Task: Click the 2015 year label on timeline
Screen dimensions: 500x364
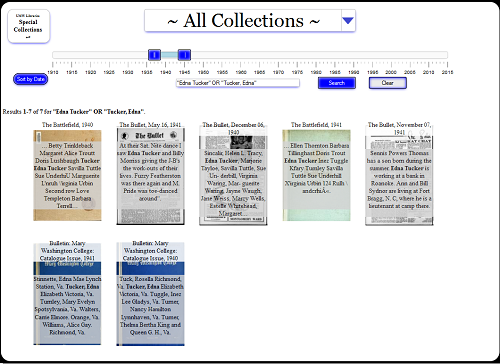Action: click(447, 72)
